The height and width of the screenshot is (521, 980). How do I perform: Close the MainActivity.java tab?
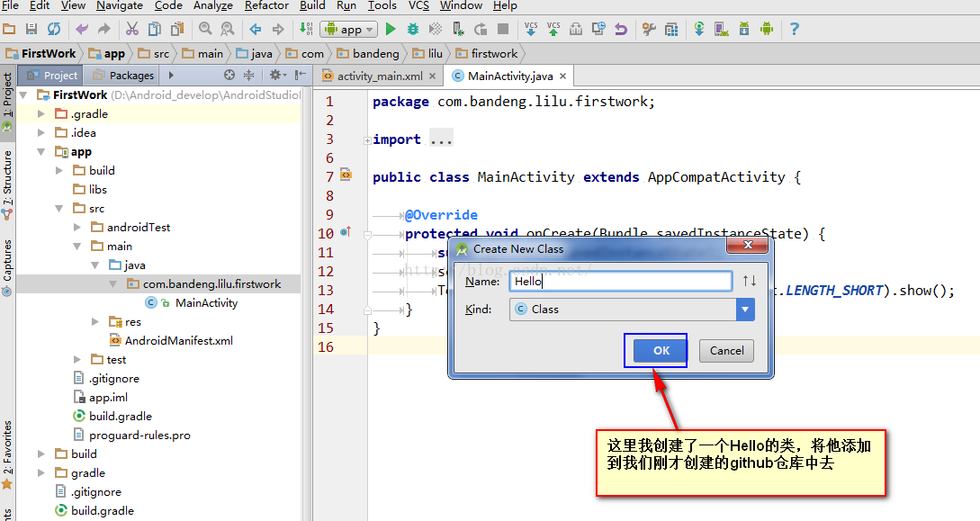tap(563, 76)
